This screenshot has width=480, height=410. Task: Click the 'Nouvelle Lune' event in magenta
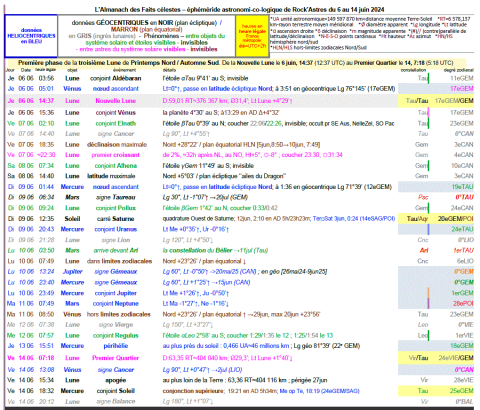[x=116, y=101]
